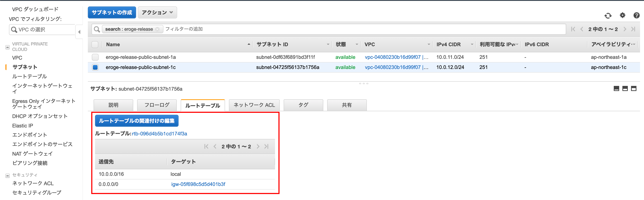This screenshot has height=200, width=644.
Task: Open the settings gear icon
Action: tap(622, 15)
